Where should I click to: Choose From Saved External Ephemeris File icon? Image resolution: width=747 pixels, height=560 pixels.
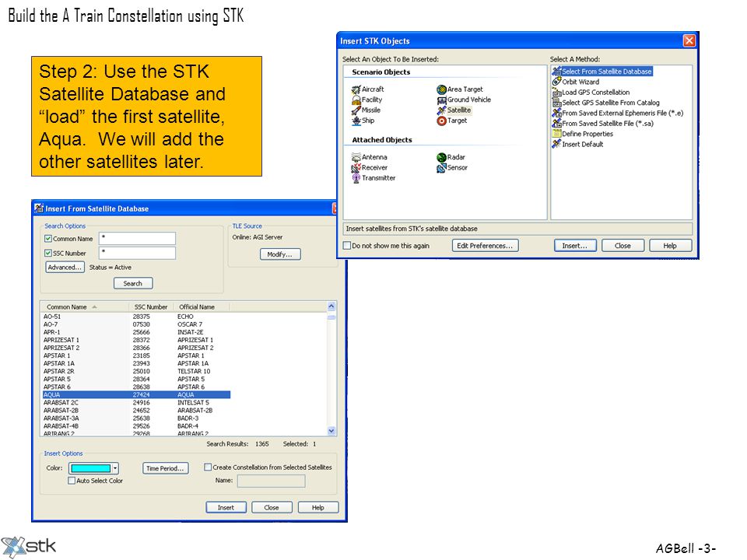point(556,114)
